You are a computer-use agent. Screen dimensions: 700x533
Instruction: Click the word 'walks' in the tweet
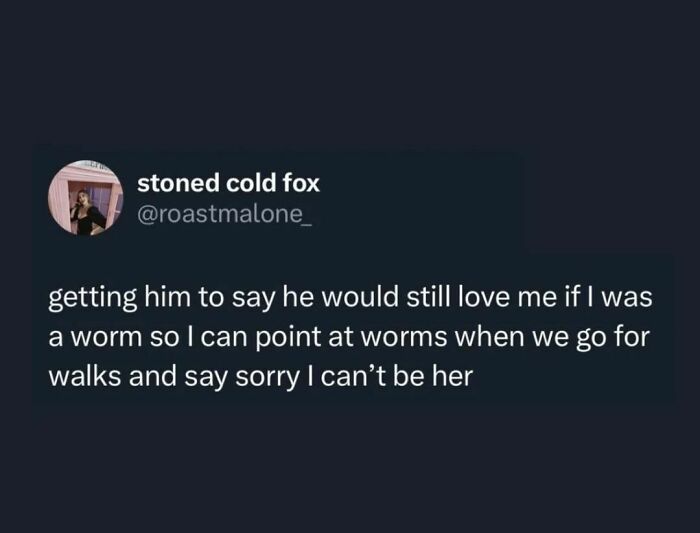84,376
